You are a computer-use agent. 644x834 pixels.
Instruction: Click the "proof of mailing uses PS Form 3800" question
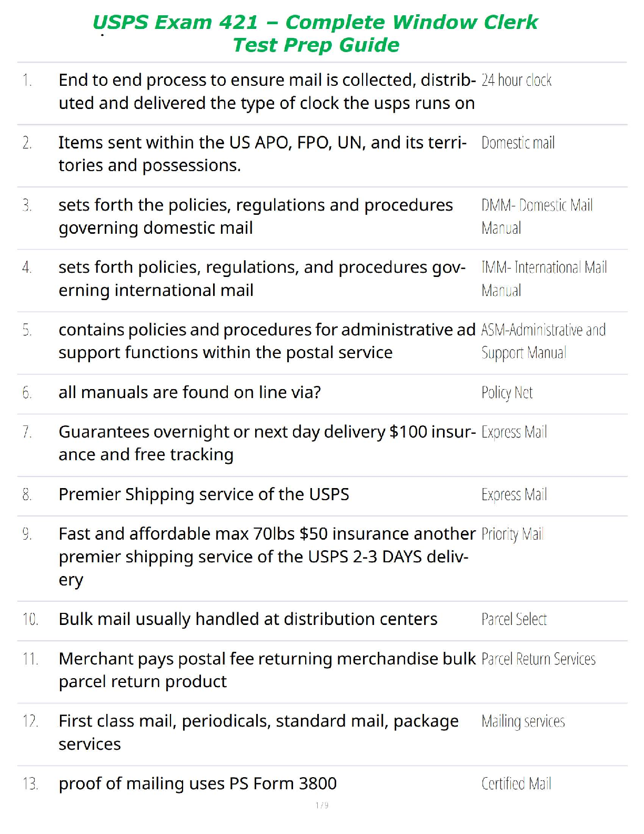pyautogui.click(x=197, y=783)
